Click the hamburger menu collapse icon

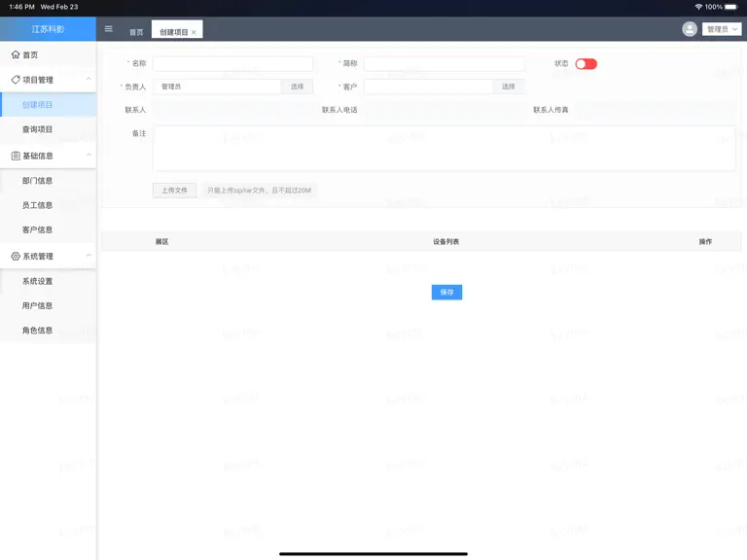click(109, 29)
